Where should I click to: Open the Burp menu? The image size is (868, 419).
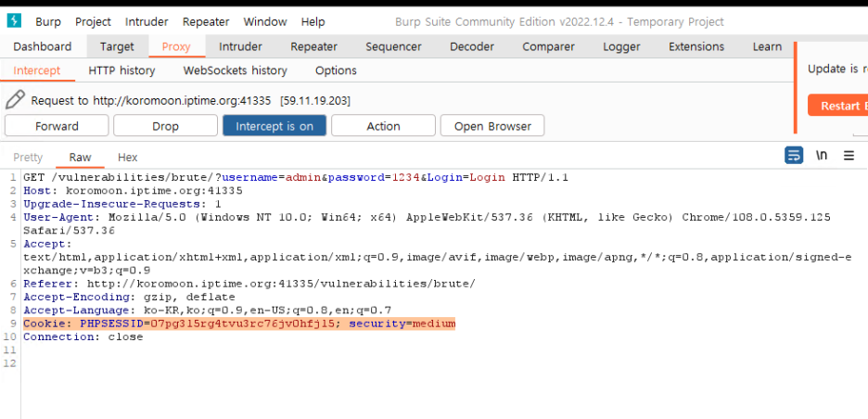click(x=48, y=22)
